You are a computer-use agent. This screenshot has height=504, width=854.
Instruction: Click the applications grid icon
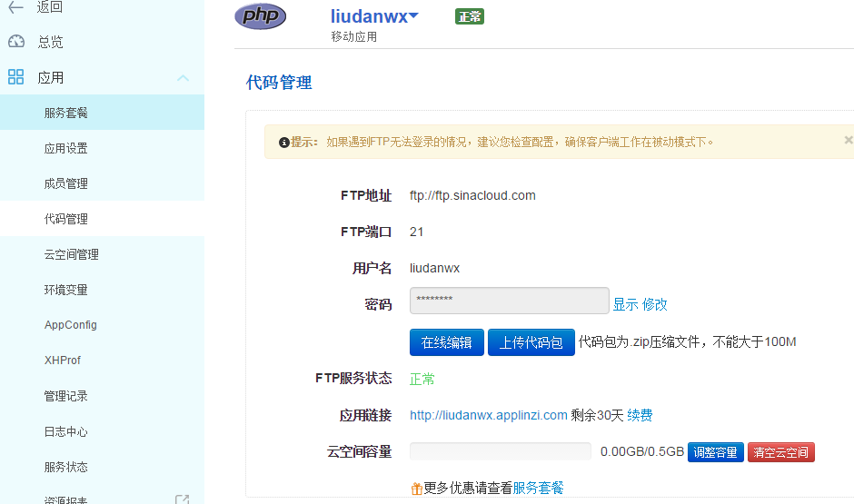coord(15,77)
